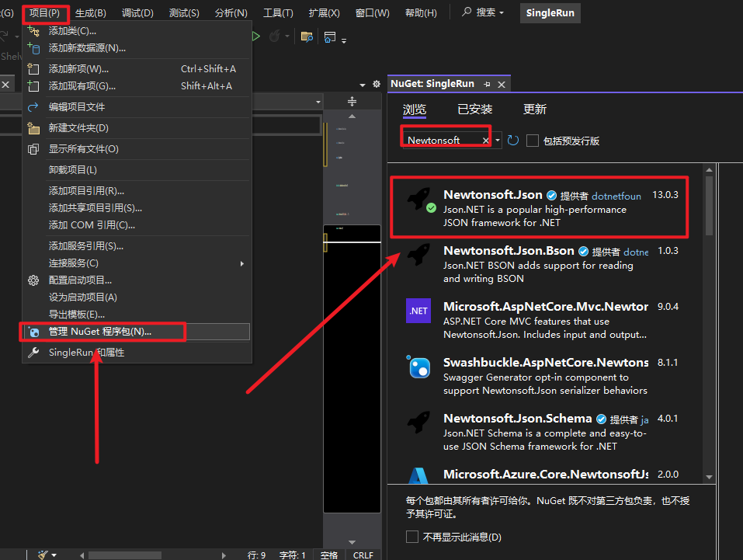This screenshot has height=560, width=743.
Task: Pin the NuGet: SingleRun tab
Action: (487, 85)
